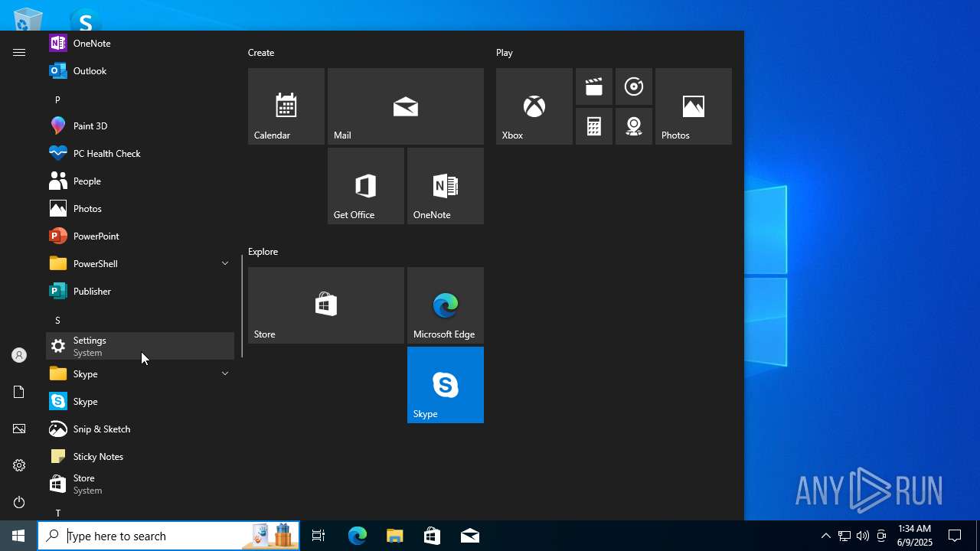Open Sticky Notes
Viewport: 980px width, 551px height.
point(140,456)
